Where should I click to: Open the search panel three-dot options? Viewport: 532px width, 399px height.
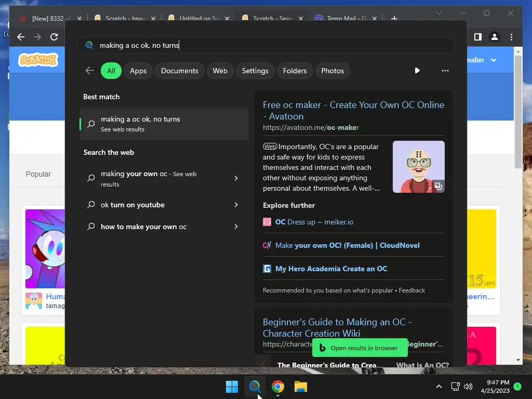445,71
